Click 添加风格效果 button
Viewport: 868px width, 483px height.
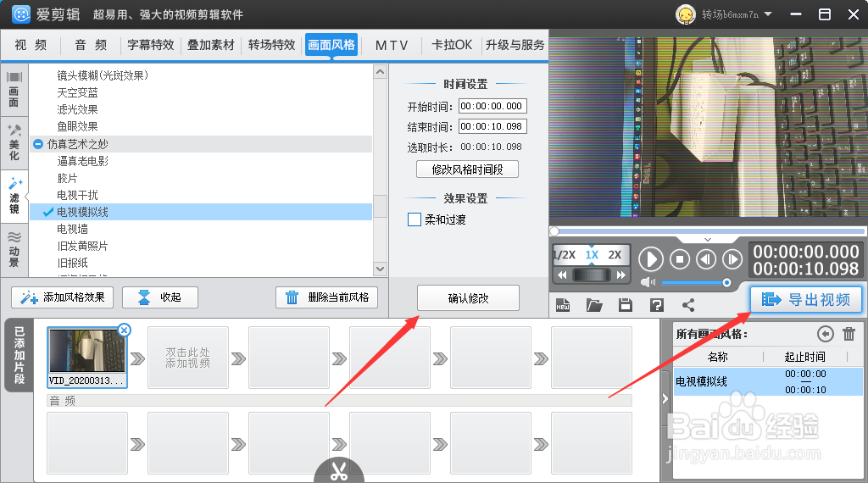point(62,297)
